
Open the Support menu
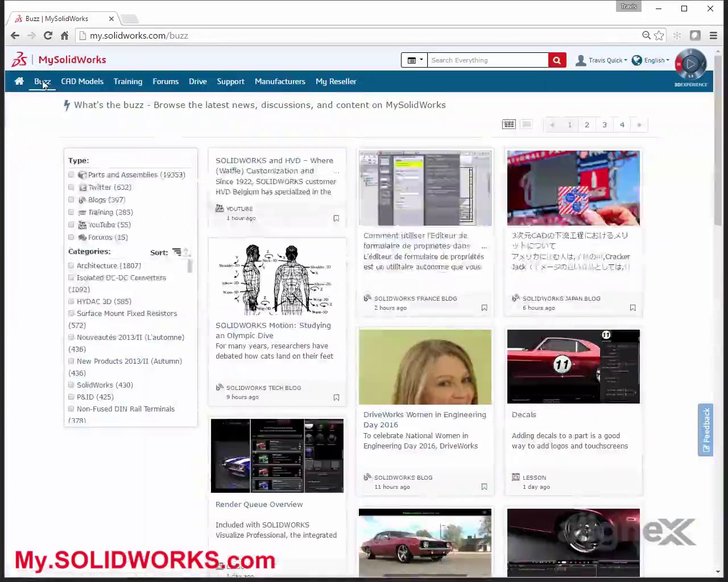point(230,81)
